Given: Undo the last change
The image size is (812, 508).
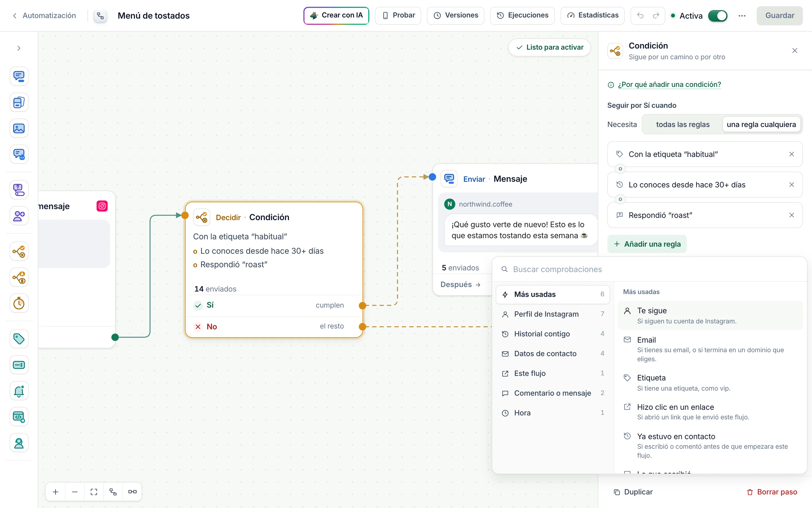Looking at the screenshot, I should click(640, 16).
